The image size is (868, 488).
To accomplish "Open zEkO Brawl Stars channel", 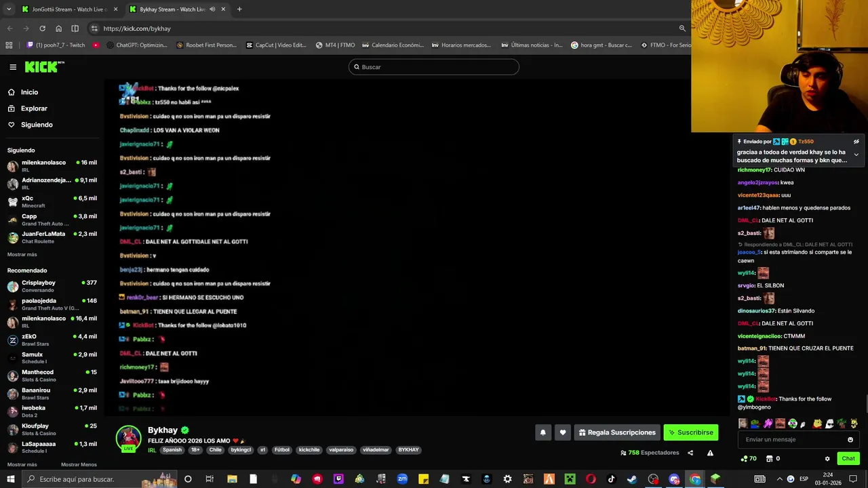I will coord(52,340).
